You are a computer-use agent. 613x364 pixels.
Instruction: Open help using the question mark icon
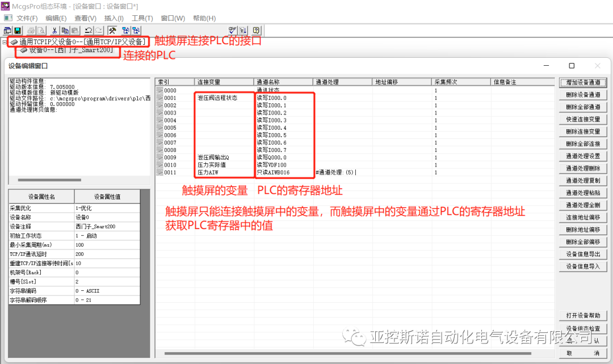256,30
